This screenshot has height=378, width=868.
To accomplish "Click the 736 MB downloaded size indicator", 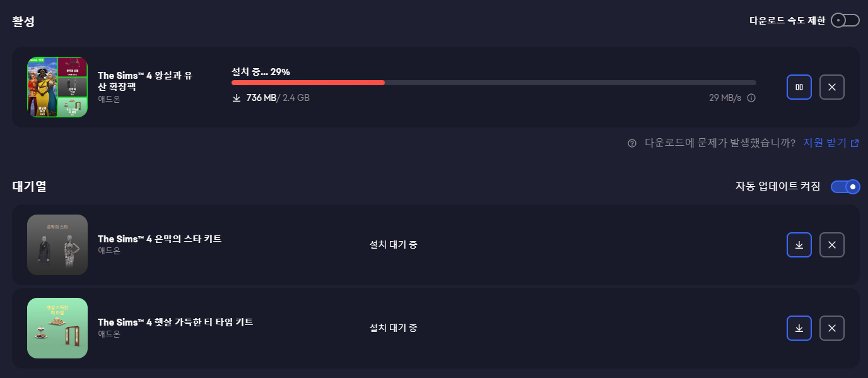I will [x=261, y=98].
